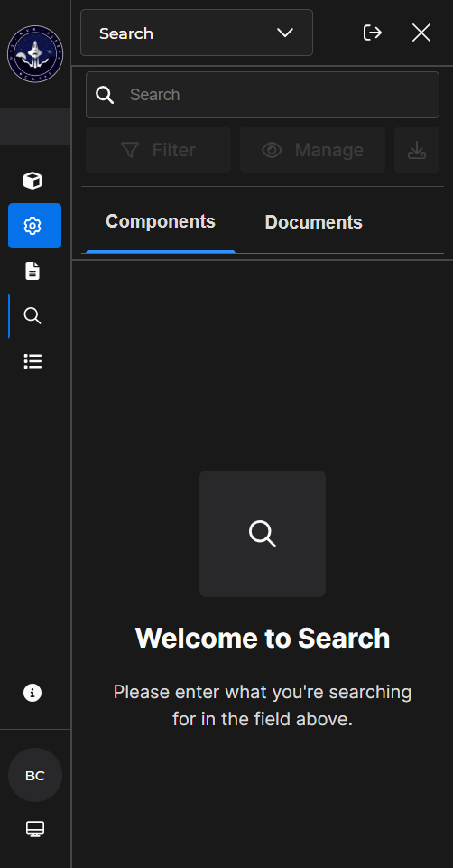453x868 pixels.
Task: Select the blue gear settings icon in sidebar
Action: 35,226
